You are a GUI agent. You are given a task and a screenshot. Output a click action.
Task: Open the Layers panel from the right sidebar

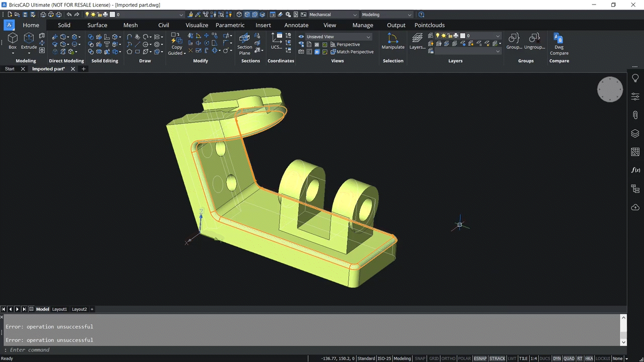[x=635, y=134]
